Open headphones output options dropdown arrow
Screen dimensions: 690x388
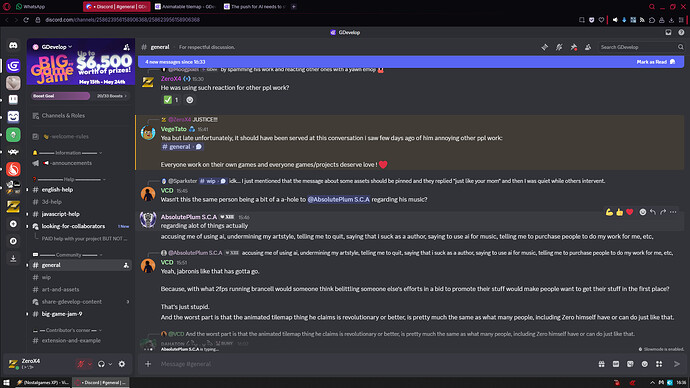coord(110,364)
